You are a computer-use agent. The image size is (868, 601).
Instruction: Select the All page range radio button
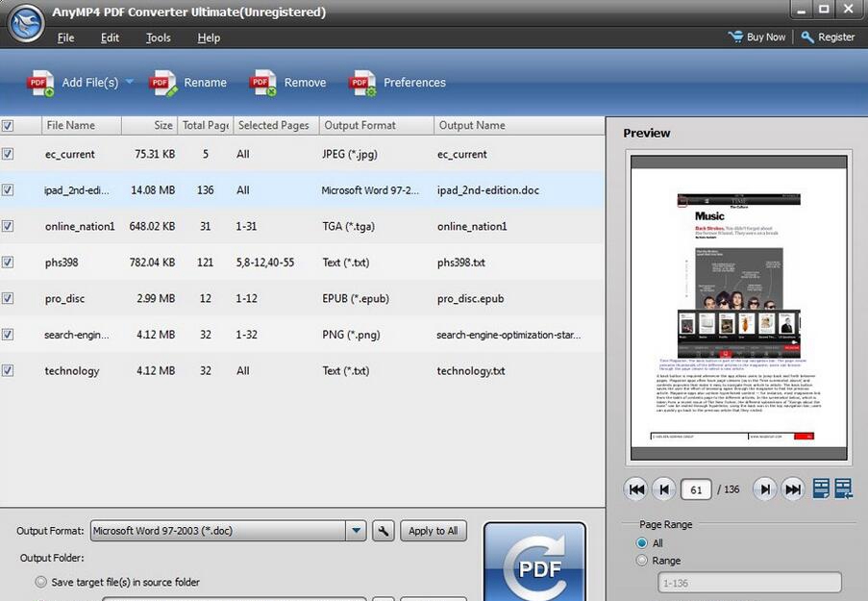tap(642, 543)
